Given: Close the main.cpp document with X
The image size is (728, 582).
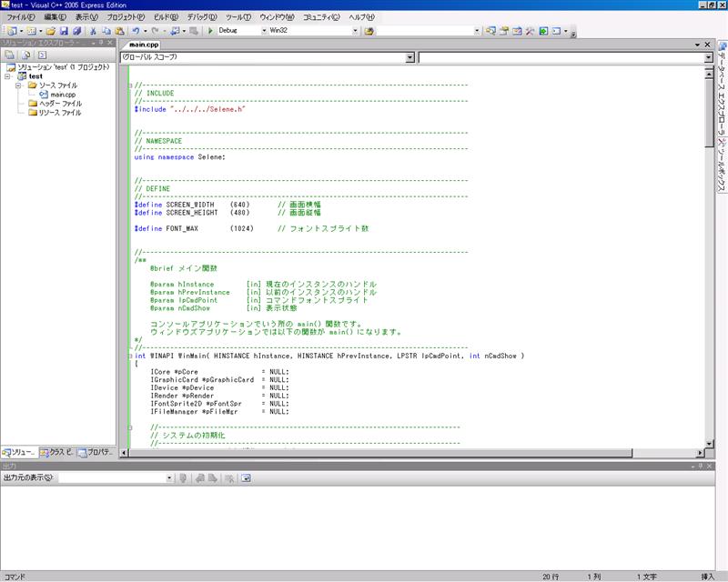Looking at the screenshot, I should (707, 45).
